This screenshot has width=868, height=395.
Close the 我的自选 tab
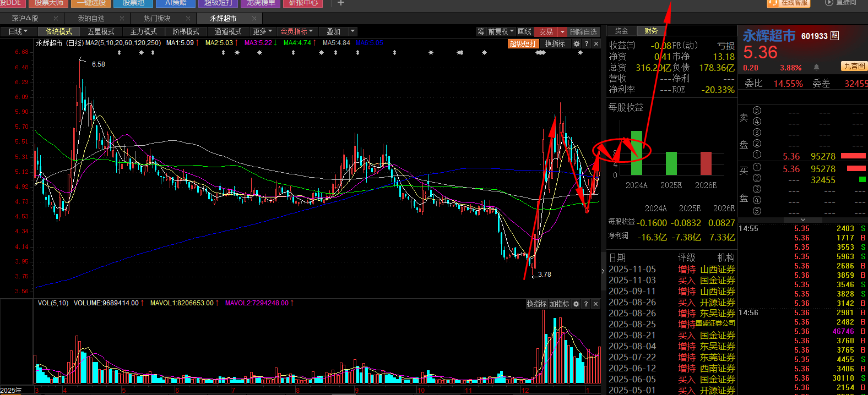point(122,18)
